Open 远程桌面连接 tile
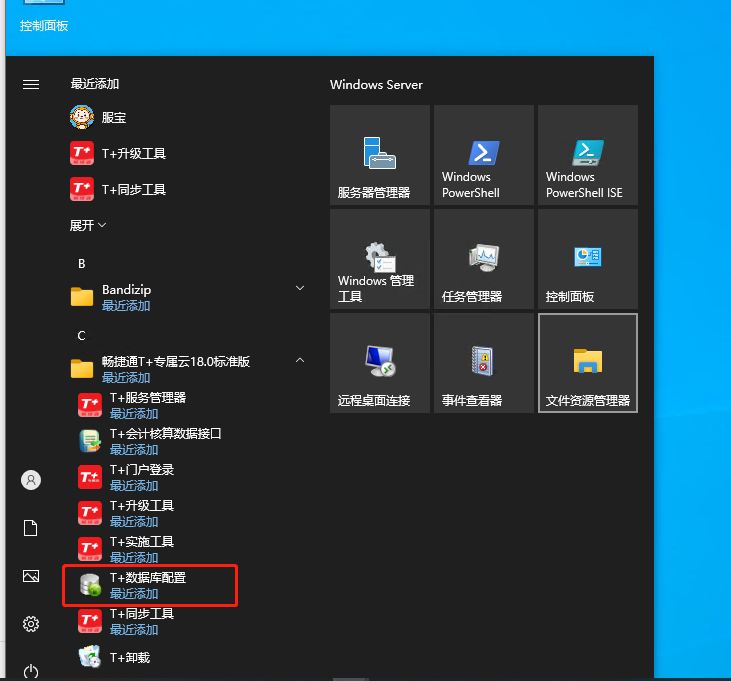731x681 pixels. (380, 363)
